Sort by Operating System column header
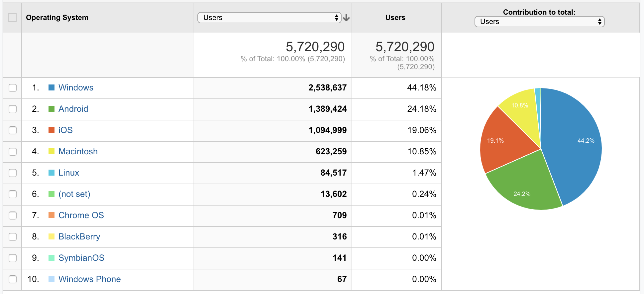 point(57,18)
